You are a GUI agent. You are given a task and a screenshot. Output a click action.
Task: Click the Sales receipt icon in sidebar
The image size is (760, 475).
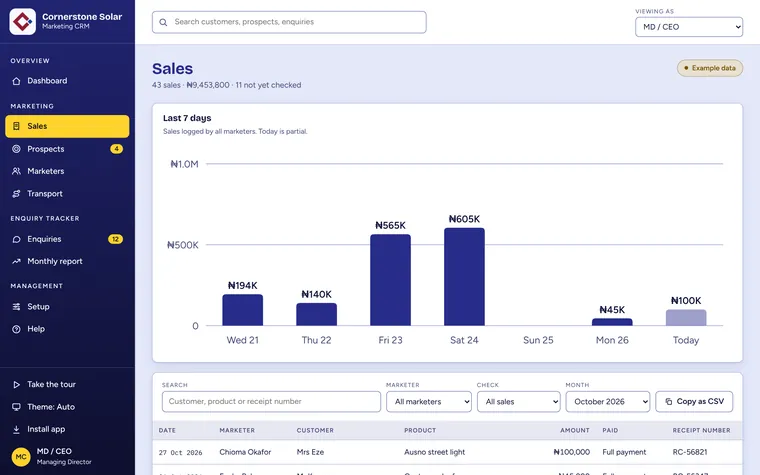point(16,126)
